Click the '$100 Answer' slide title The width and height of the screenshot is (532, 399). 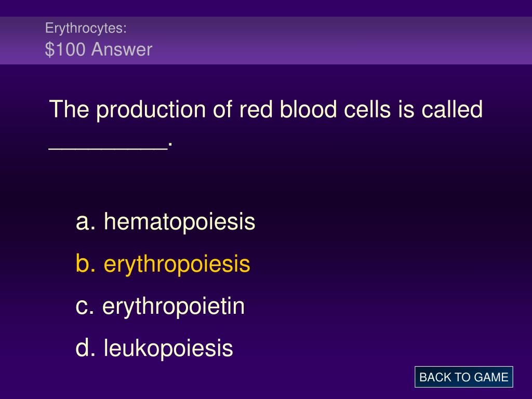pyautogui.click(x=98, y=49)
